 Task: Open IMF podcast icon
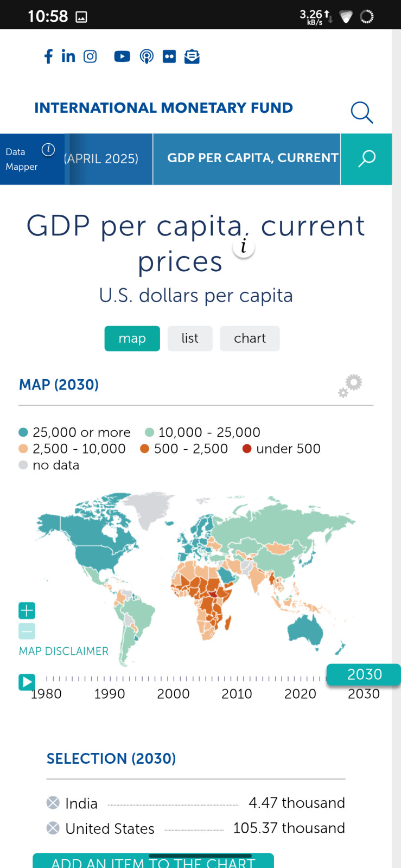pos(147,56)
